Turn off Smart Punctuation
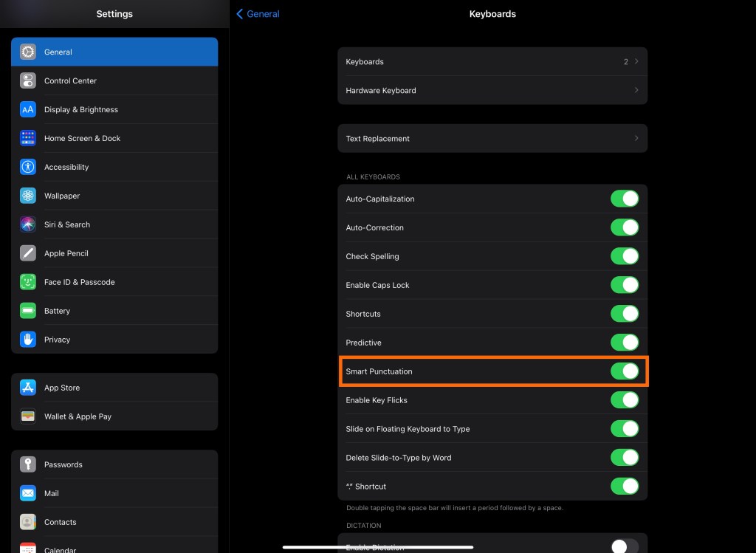Viewport: 756px width, 553px height. click(x=625, y=371)
